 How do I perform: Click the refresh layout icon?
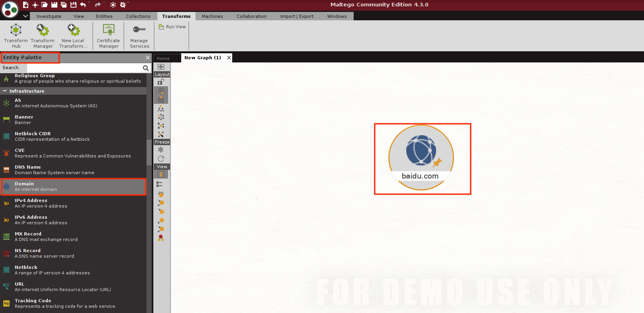coord(161,159)
